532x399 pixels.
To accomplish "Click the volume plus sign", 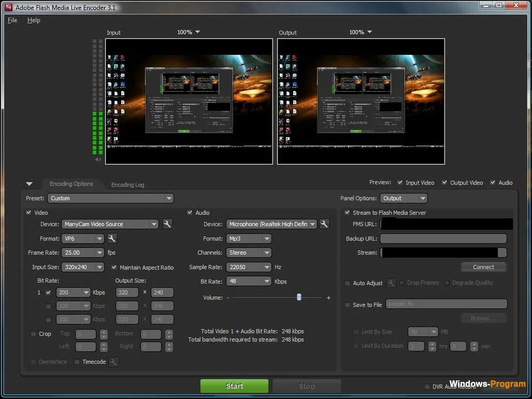I will [x=328, y=298].
